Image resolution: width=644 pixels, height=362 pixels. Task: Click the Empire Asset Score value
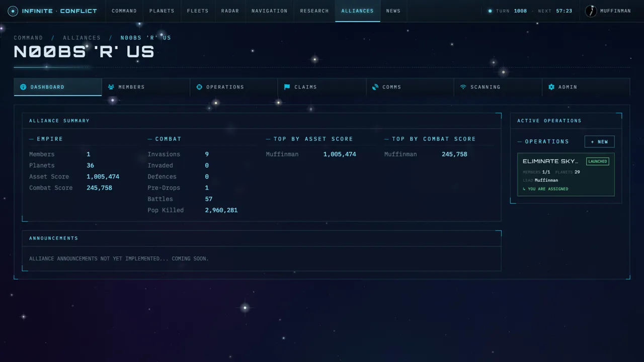(103, 176)
